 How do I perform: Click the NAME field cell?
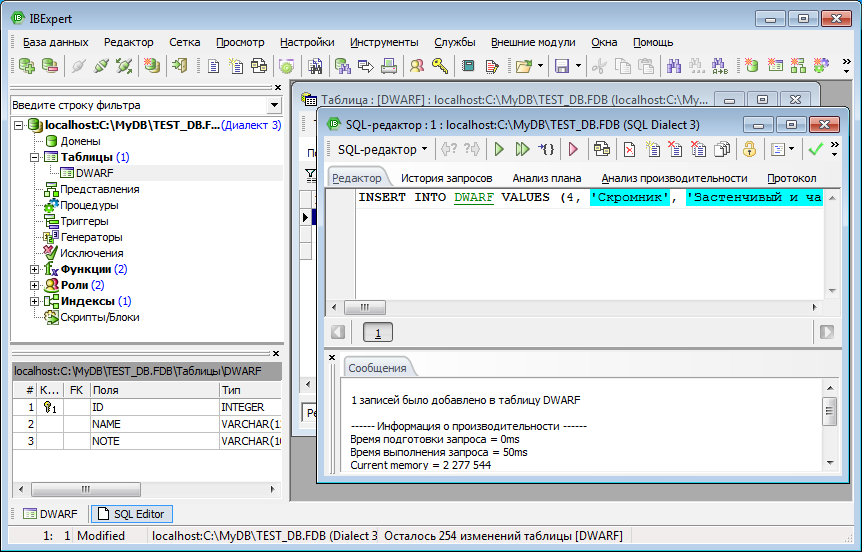coord(154,424)
